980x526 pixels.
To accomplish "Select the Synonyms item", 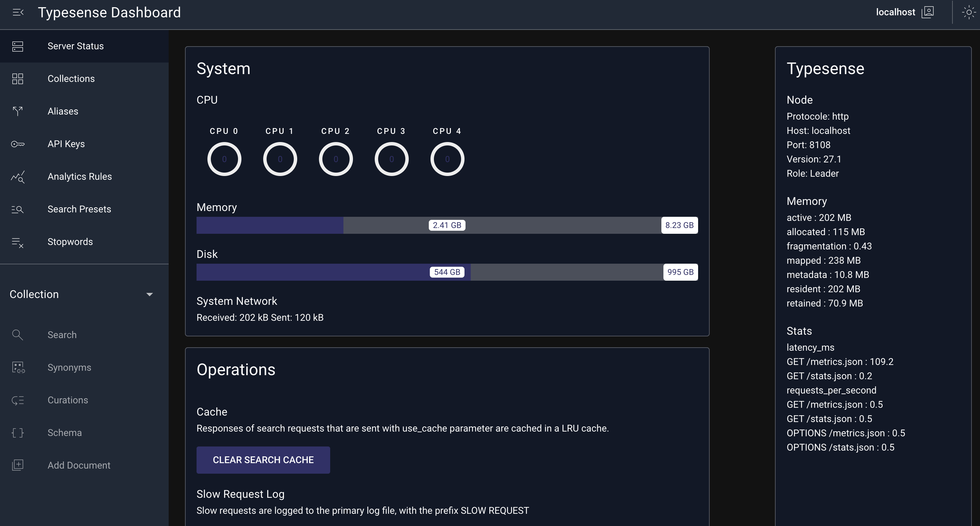I will 84,368.
